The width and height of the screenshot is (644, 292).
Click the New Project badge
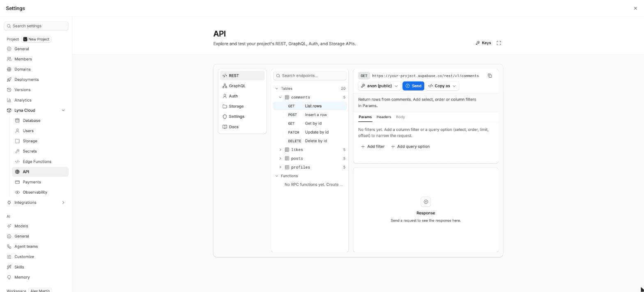point(36,39)
